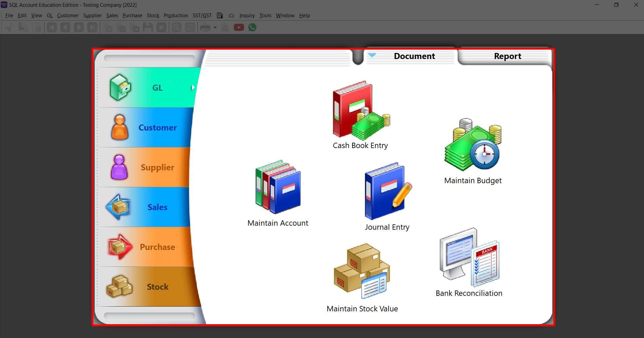Click the Save floppy disk toolbar icon
644x338 pixels.
[x=148, y=27]
